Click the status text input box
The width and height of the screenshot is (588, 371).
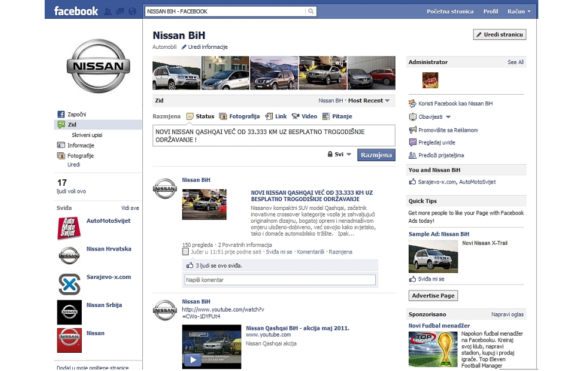pos(274,135)
